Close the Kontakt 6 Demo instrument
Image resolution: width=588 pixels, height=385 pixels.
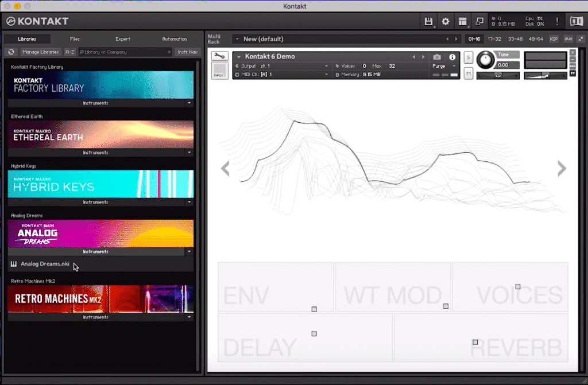tap(572, 52)
